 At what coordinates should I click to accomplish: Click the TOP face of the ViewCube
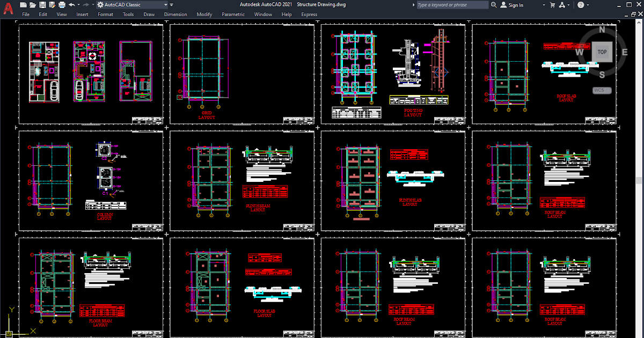602,52
